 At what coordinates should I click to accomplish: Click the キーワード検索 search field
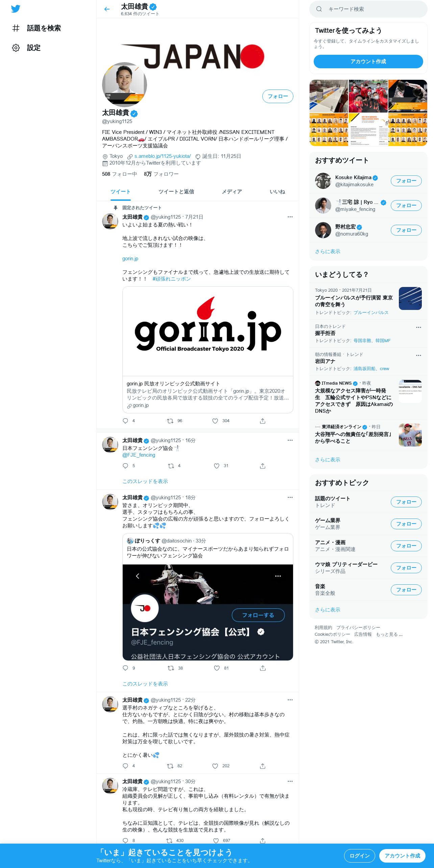pyautogui.click(x=368, y=9)
